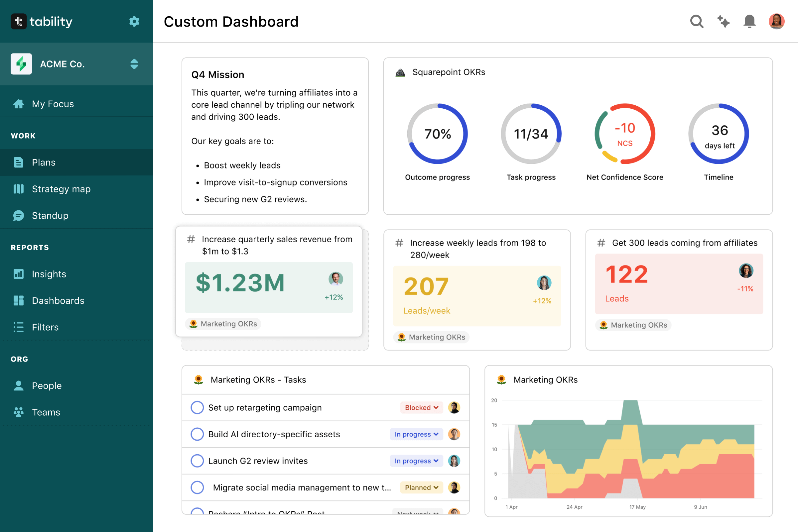Click the Marketing OKRs tag under $1.23M
The width and height of the screenshot is (798, 532).
(x=223, y=324)
